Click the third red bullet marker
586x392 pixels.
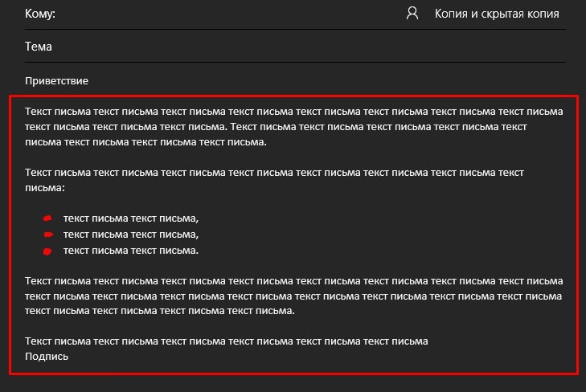(47, 251)
